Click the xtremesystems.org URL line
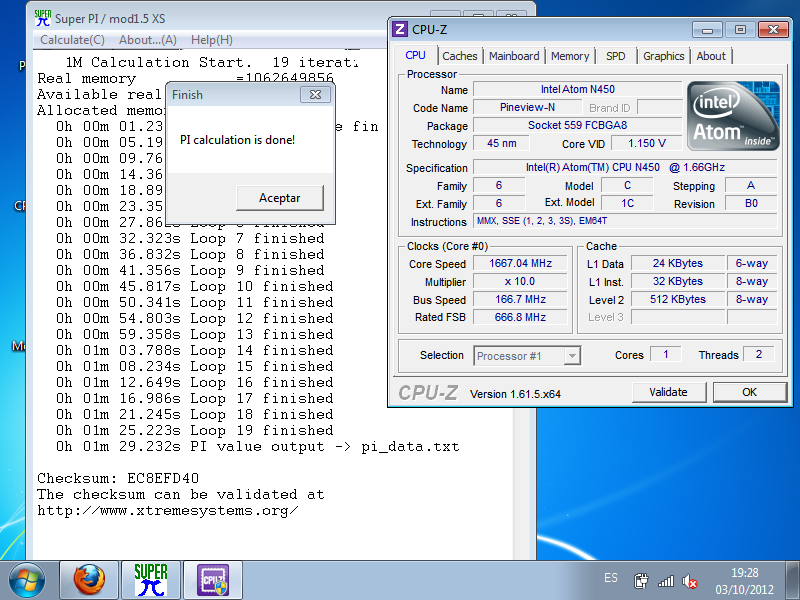The height and width of the screenshot is (600, 800). [167, 510]
